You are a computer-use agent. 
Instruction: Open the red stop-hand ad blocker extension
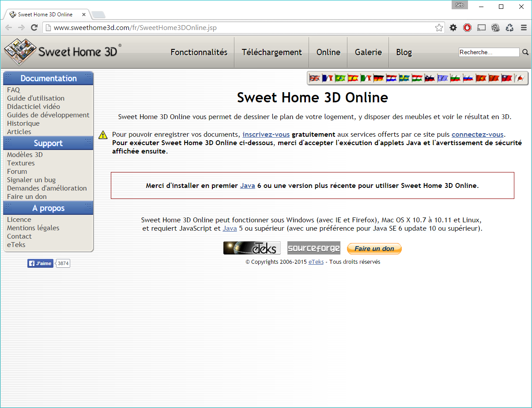[467, 28]
